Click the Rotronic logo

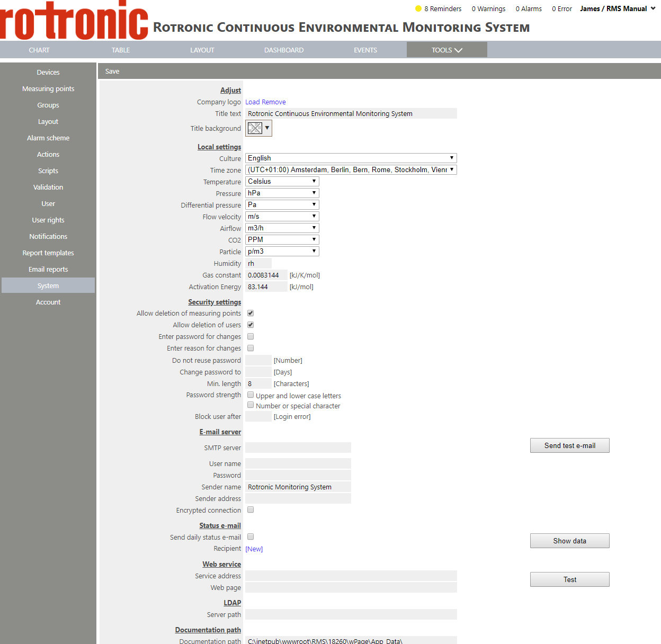(x=74, y=20)
